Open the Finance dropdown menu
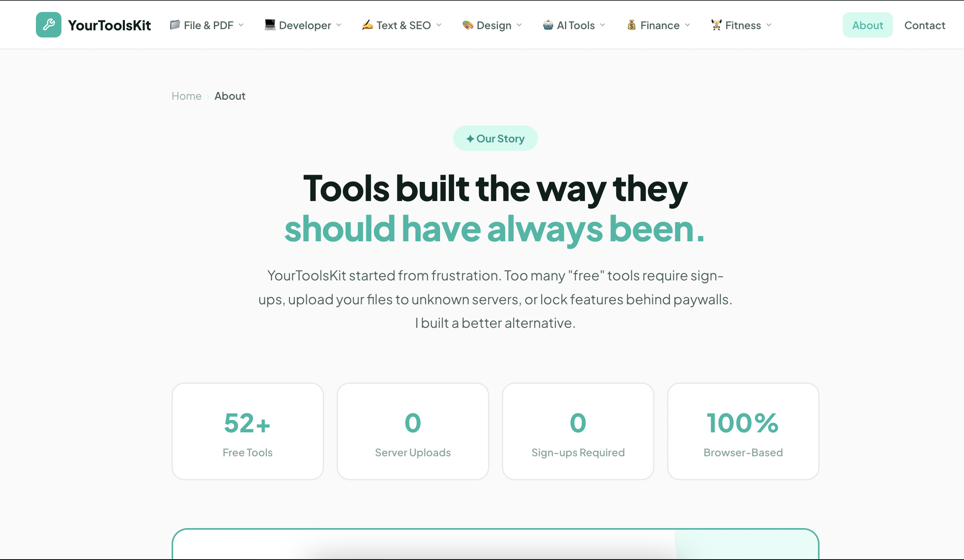Image resolution: width=964 pixels, height=560 pixels. [x=688, y=25]
